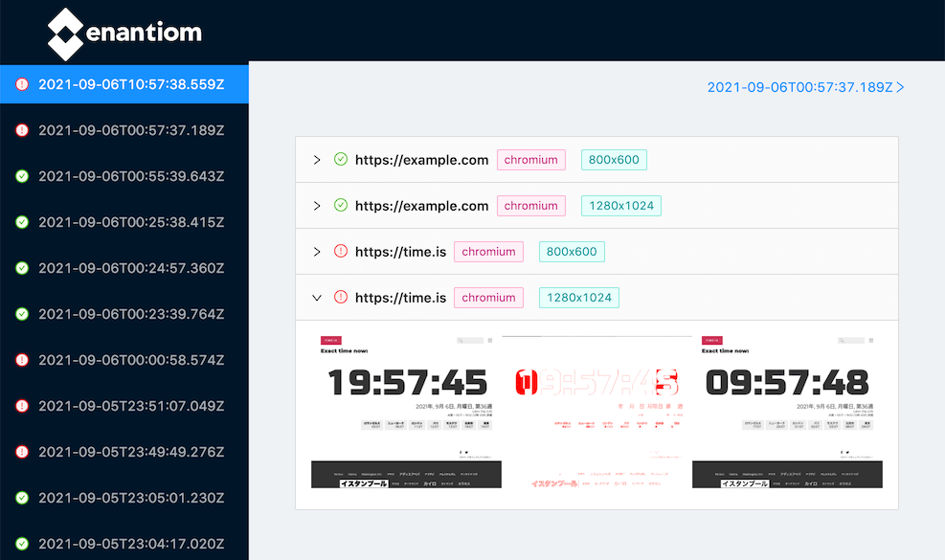Click the 800x600 tag on time.is row
945x560 pixels.
coord(572,252)
